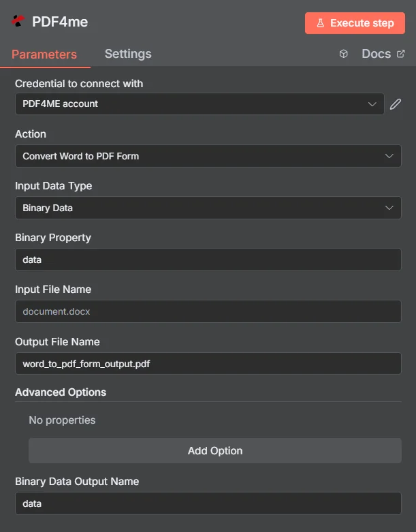
Task: Run the node with Execute step
Action: 355,23
